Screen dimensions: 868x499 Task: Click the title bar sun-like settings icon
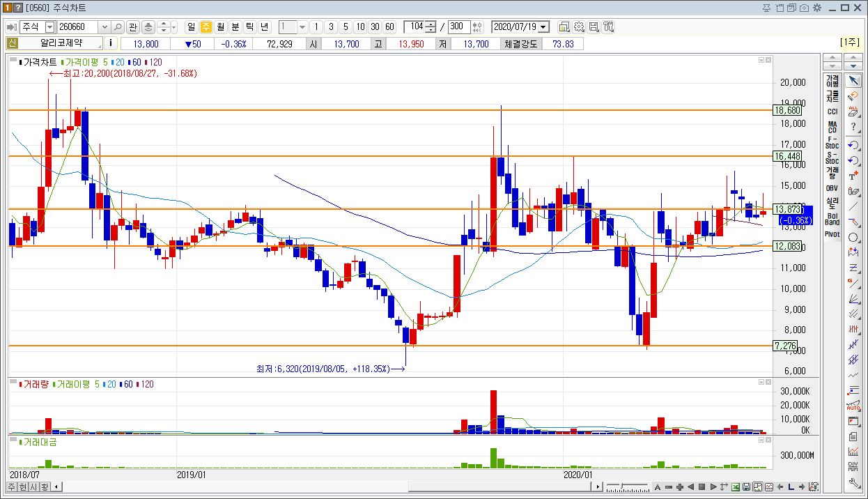click(817, 8)
